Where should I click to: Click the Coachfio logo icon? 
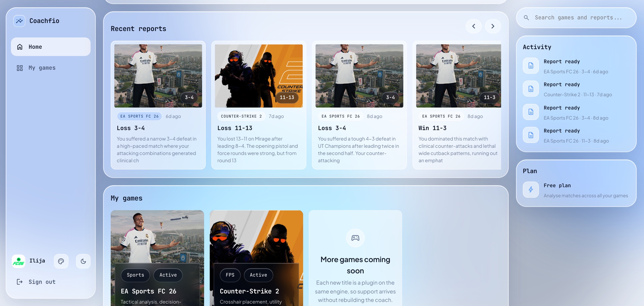pyautogui.click(x=19, y=21)
